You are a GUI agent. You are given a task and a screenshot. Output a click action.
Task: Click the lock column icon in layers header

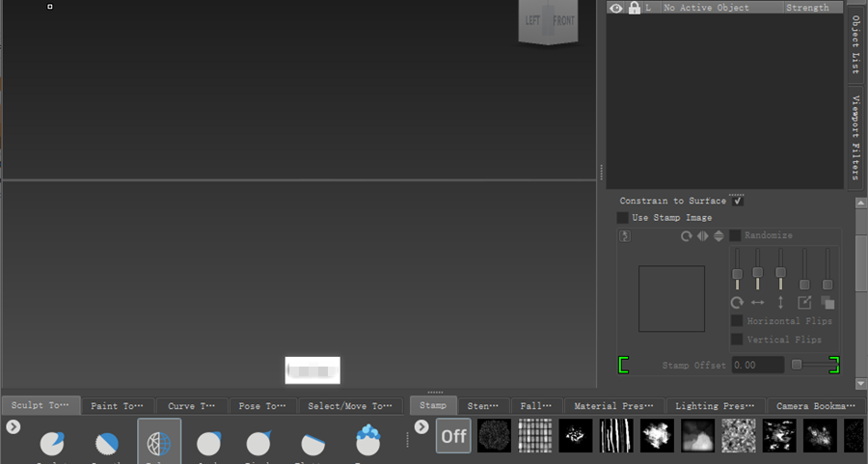pos(635,8)
